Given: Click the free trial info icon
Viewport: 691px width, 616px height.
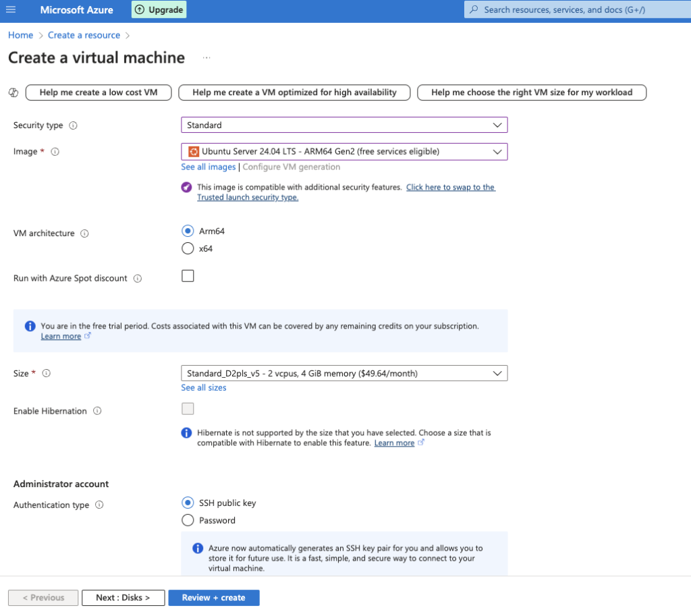Looking at the screenshot, I should pyautogui.click(x=30, y=326).
